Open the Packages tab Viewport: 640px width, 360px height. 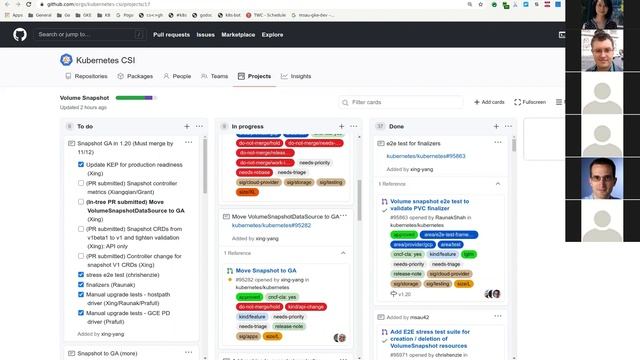[x=135, y=76]
